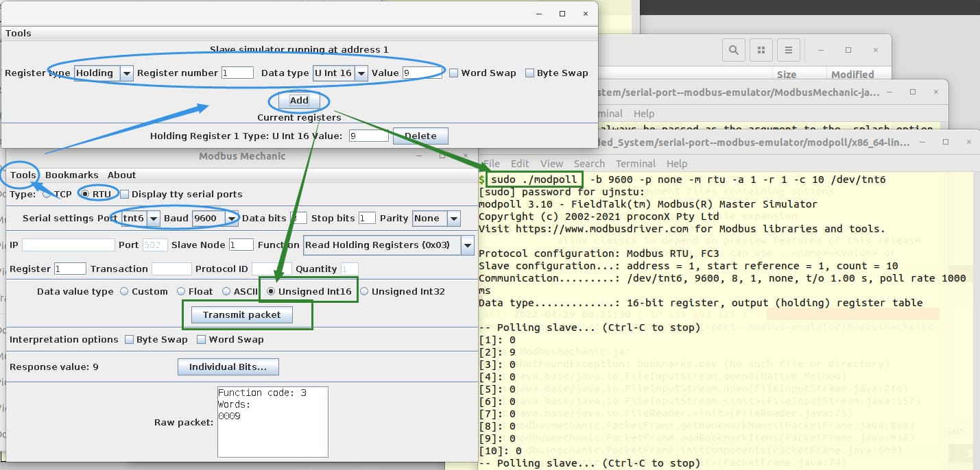
Task: Click inside the Raw packet text area
Action: pyautogui.click(x=272, y=421)
